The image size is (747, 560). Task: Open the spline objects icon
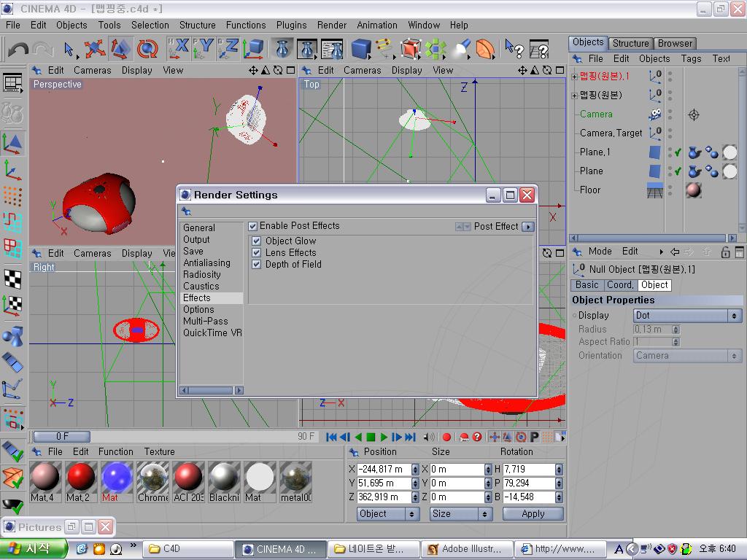(385, 49)
